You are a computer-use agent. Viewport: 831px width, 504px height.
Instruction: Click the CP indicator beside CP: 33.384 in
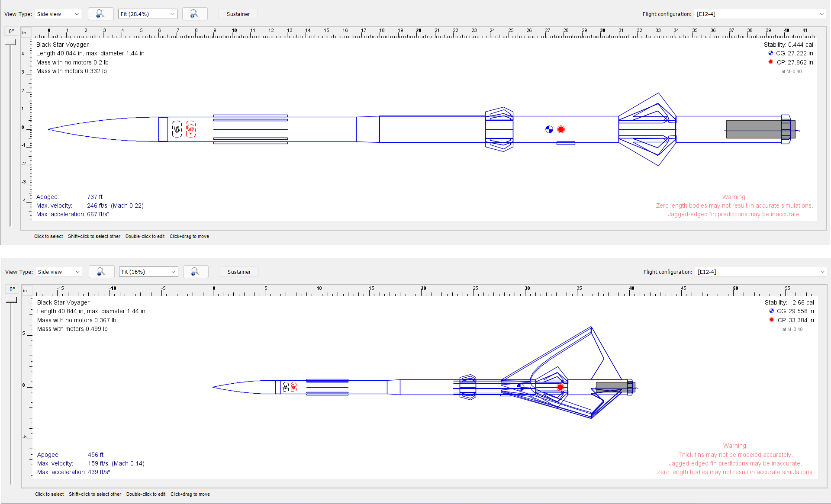coord(772,320)
